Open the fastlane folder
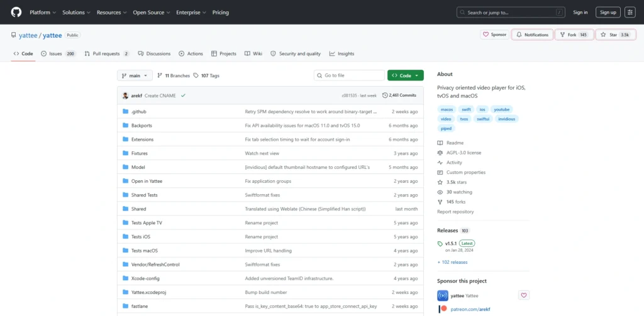644x316 pixels. point(140,306)
